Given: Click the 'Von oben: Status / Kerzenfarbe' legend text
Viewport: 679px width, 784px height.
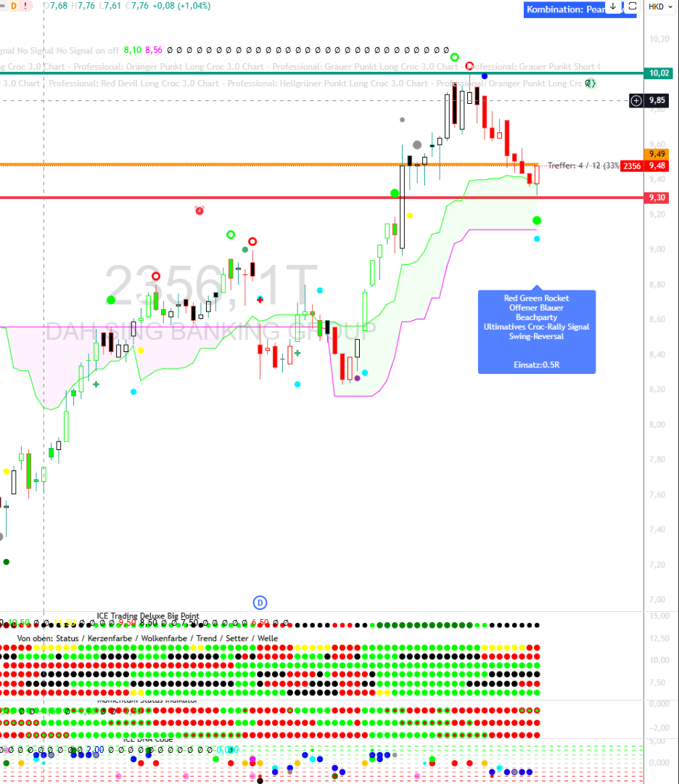Looking at the screenshot, I should [147, 638].
